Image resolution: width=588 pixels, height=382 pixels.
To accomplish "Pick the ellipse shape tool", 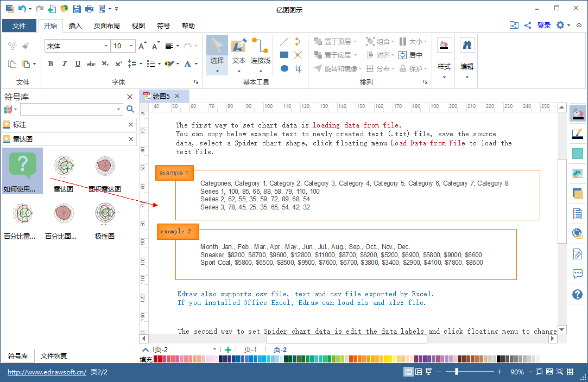I will coord(284,68).
